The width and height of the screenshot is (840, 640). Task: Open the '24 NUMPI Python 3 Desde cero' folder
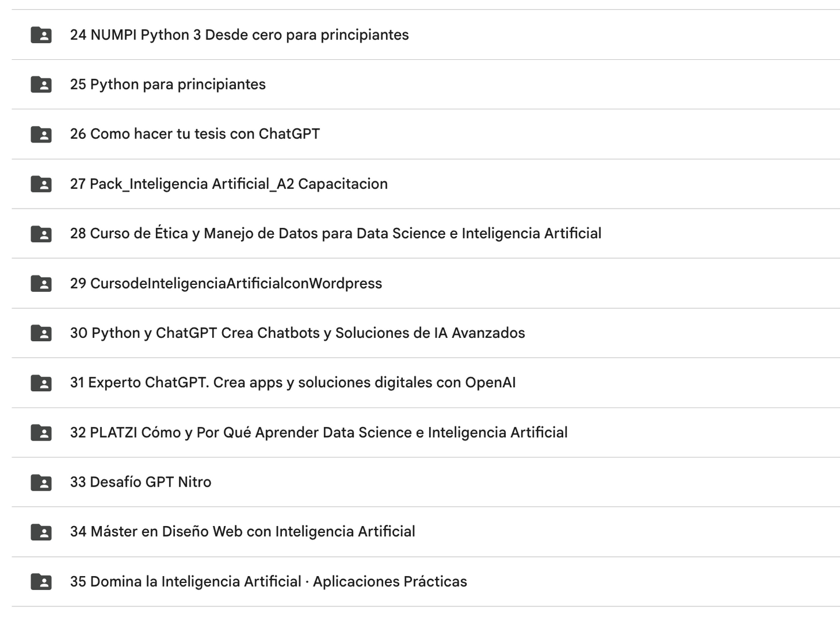coord(239,34)
